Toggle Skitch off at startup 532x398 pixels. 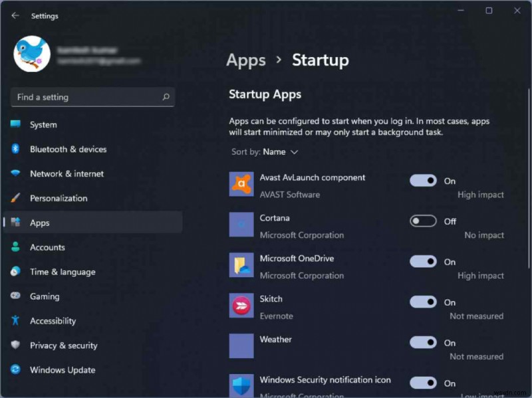pos(422,302)
